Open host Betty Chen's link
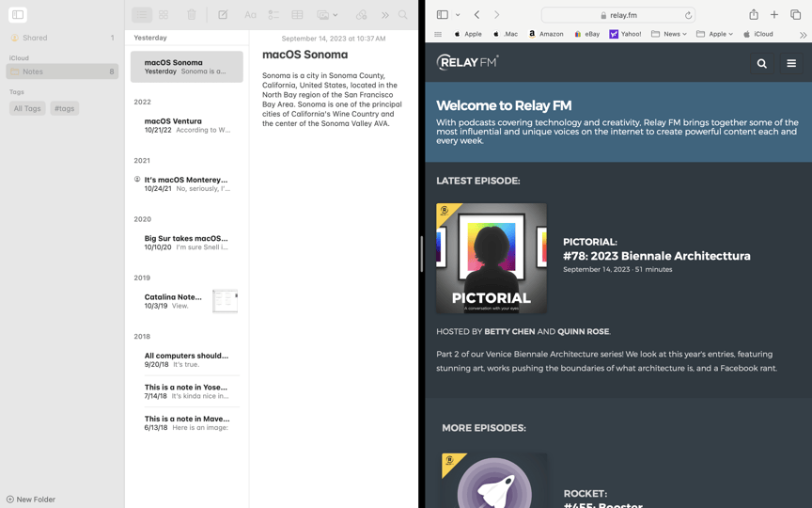The width and height of the screenshot is (812, 508). (x=509, y=331)
